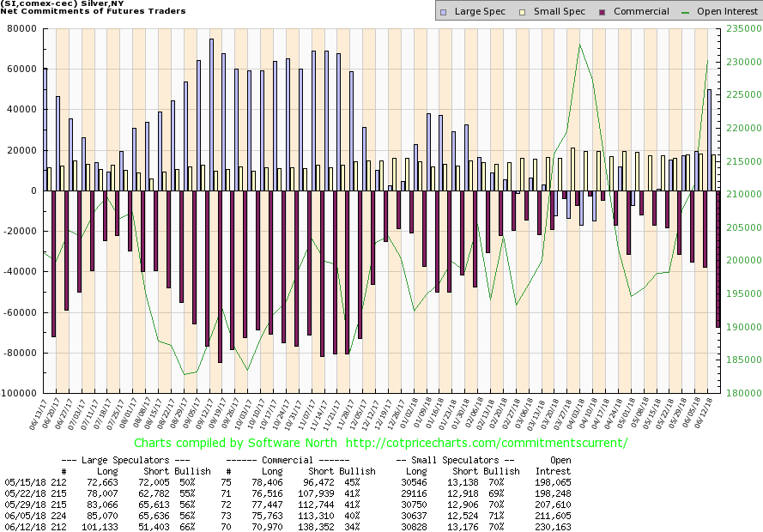Click the Large Speculators table header
Viewport: 763px width, 532px height.
point(127,460)
